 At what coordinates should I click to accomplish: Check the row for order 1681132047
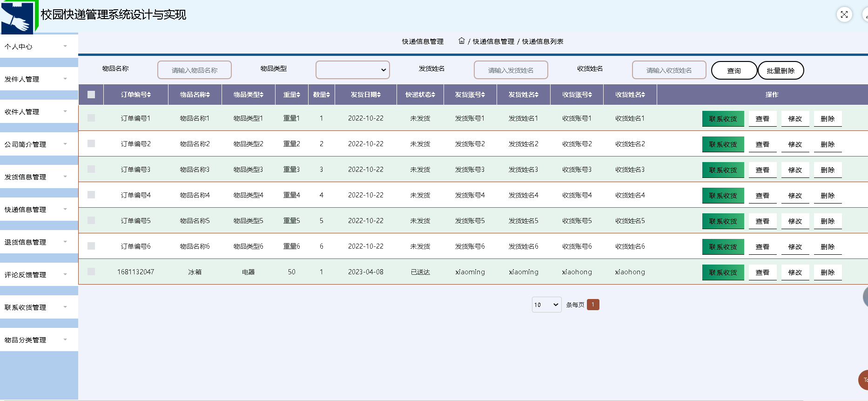click(x=91, y=272)
